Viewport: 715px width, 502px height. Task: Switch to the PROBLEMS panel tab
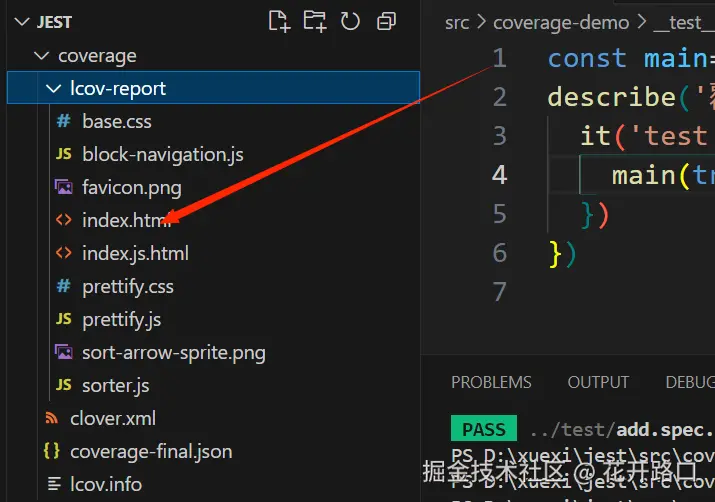point(491,382)
